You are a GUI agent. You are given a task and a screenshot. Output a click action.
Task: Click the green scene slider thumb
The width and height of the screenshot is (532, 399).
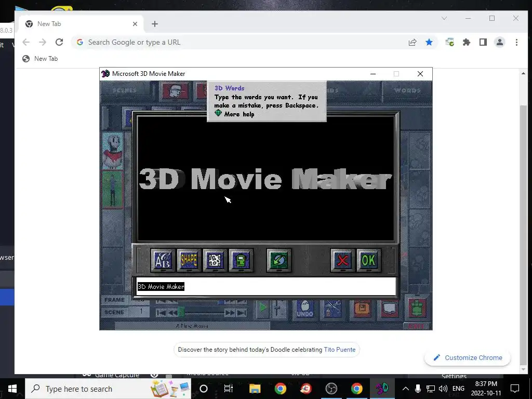coord(181,312)
